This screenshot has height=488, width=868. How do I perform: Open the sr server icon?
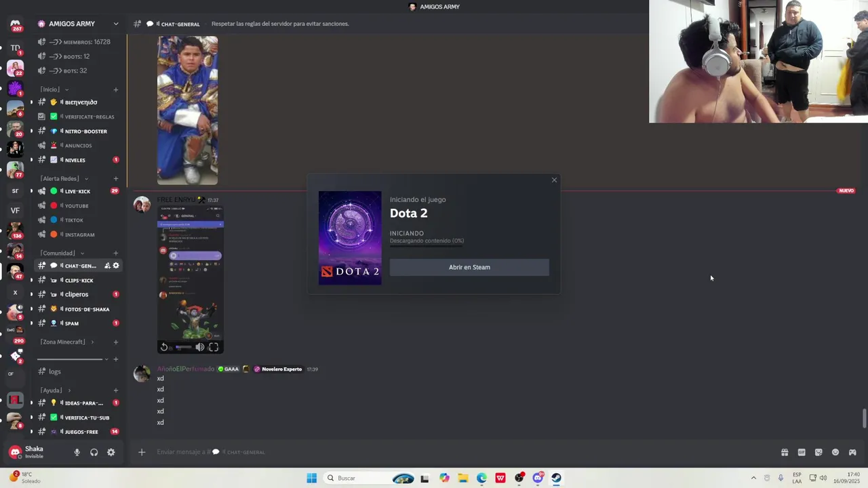click(x=15, y=190)
